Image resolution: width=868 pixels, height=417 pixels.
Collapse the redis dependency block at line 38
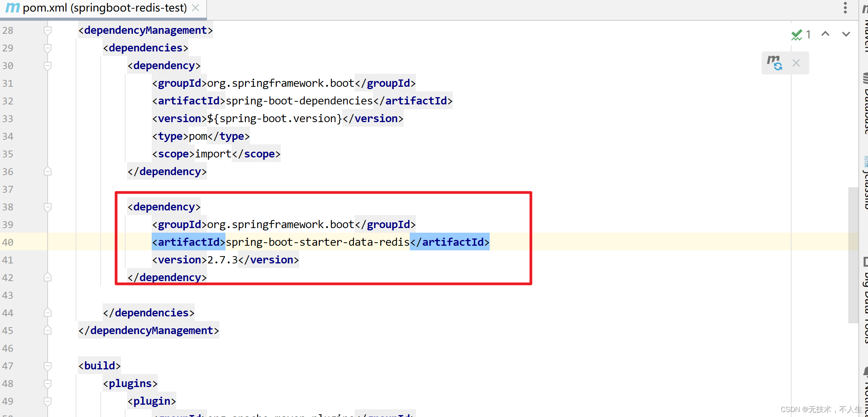tap(48, 207)
